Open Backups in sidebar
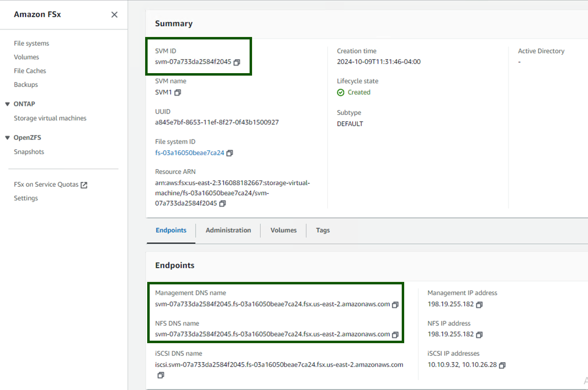 point(26,85)
